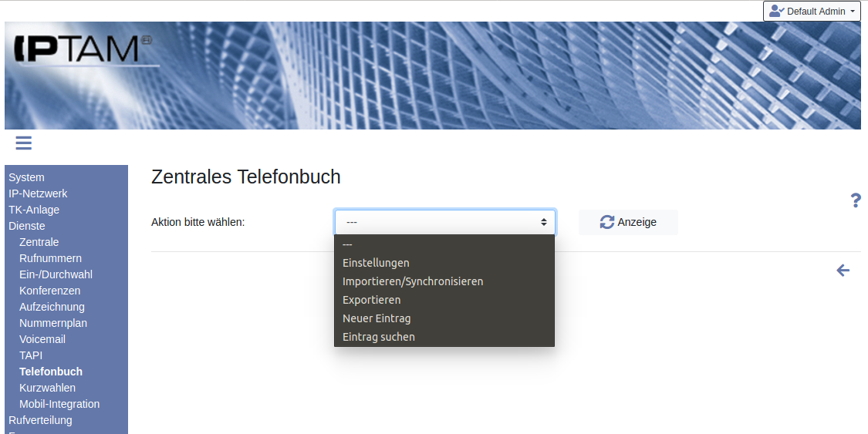Select Neuer Eintrag in the dropdown
Viewport: 868px width, 434px height.
click(377, 318)
